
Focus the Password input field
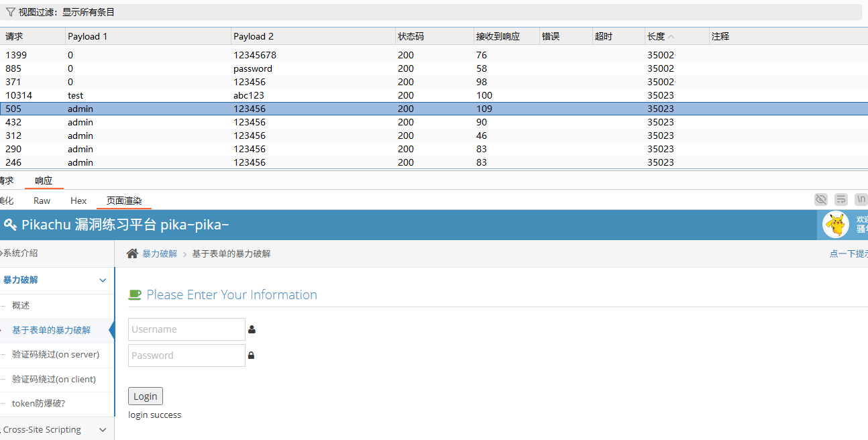click(x=186, y=355)
